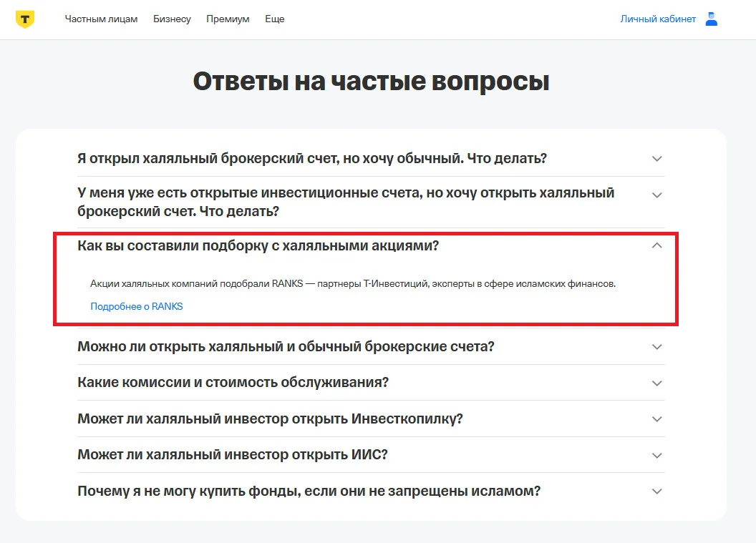Image resolution: width=756 pixels, height=543 pixels.
Task: Expand chevron for 'Я открыл халяльный брокерский счет'
Action: coord(656,159)
